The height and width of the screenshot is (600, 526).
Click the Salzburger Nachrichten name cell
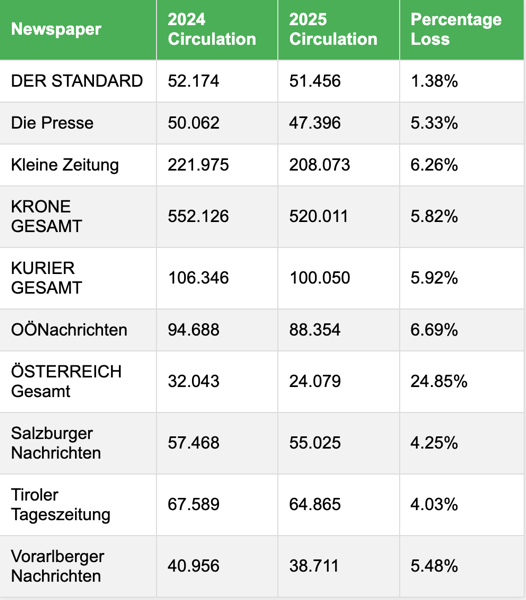[x=78, y=443]
